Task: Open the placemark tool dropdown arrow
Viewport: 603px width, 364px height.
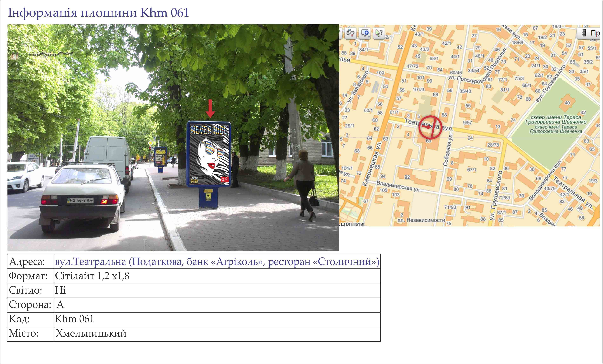Action: (x=369, y=37)
